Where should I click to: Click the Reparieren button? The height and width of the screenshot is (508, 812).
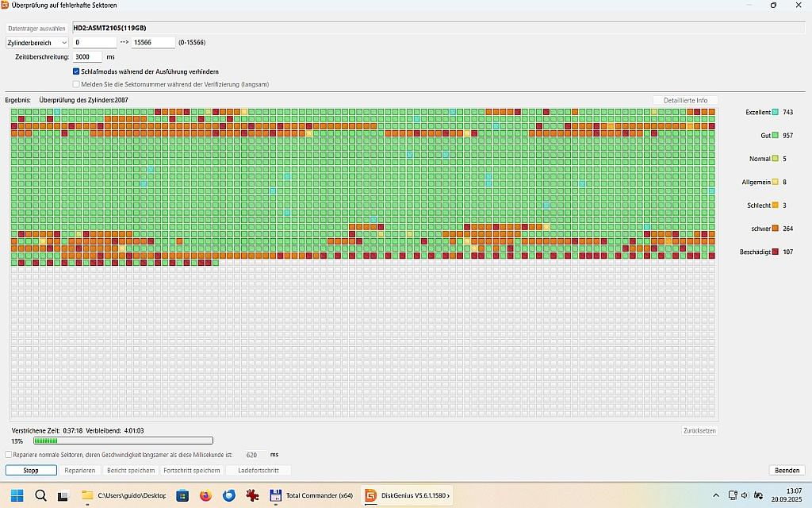point(80,470)
